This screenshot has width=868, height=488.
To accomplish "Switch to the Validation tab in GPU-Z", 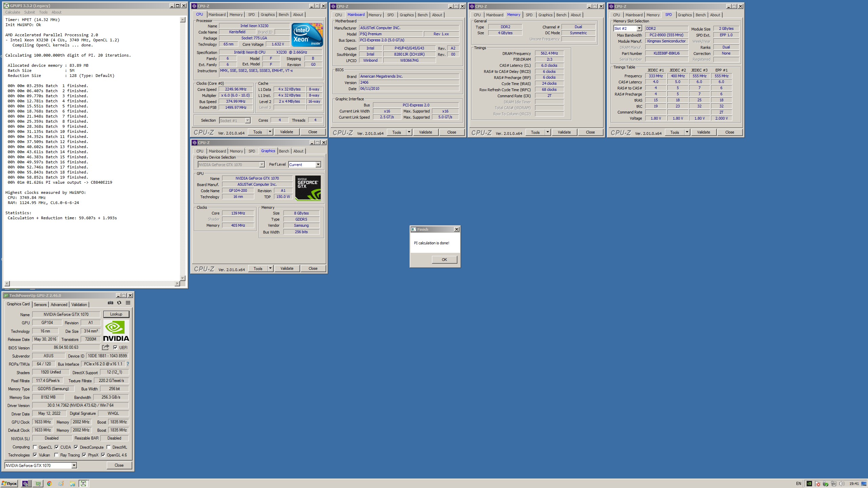I will (79, 304).
